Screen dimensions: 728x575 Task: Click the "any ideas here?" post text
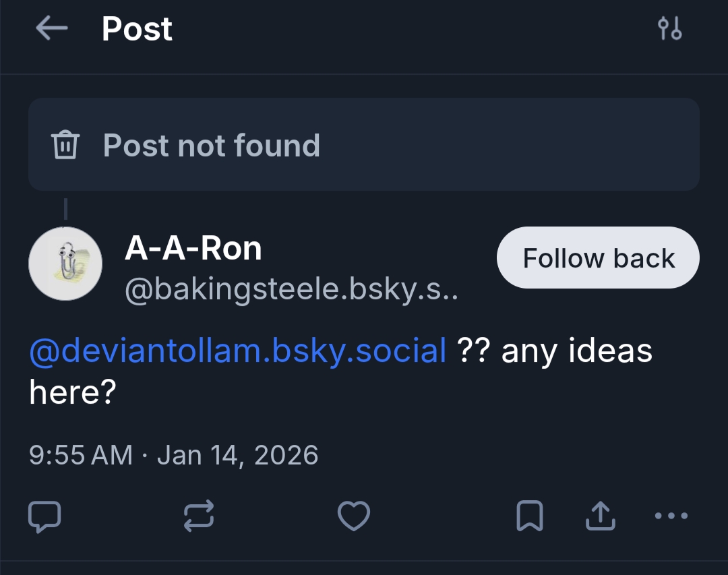point(576,351)
